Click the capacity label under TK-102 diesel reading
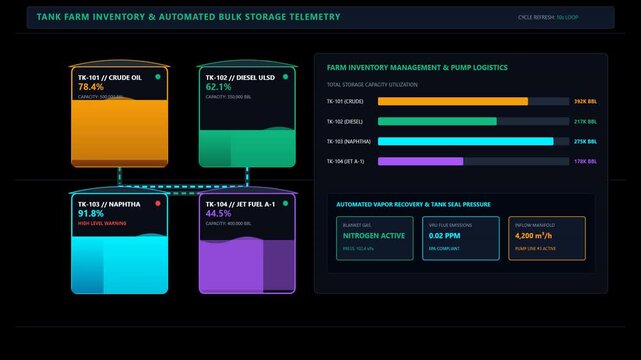641x360 pixels. tap(228, 97)
